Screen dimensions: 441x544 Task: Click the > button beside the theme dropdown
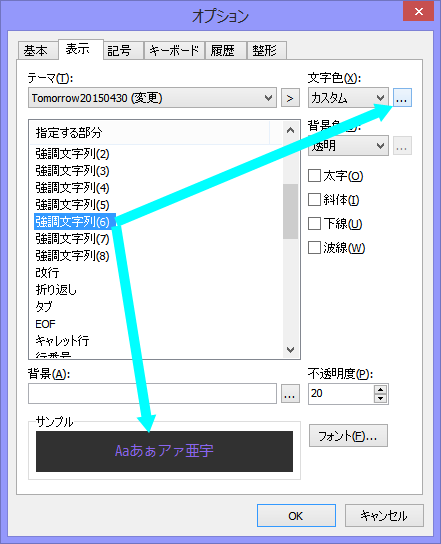tap(290, 98)
